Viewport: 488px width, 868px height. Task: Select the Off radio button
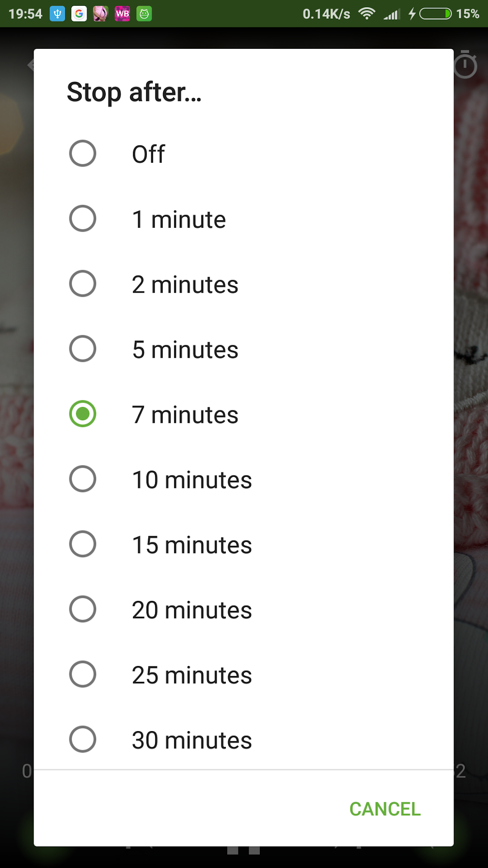(x=83, y=154)
